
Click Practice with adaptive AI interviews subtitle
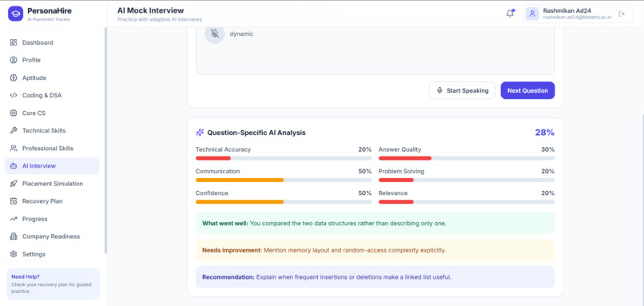[x=160, y=19]
